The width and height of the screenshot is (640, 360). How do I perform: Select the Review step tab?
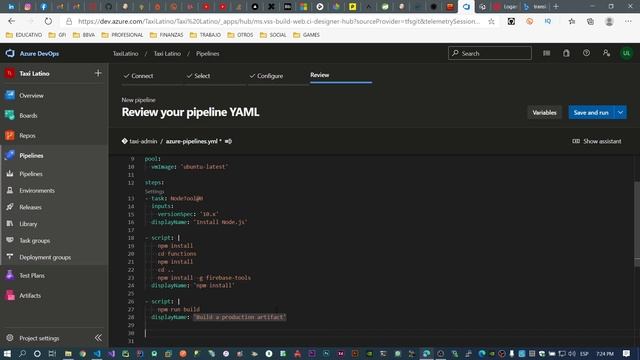(320, 75)
